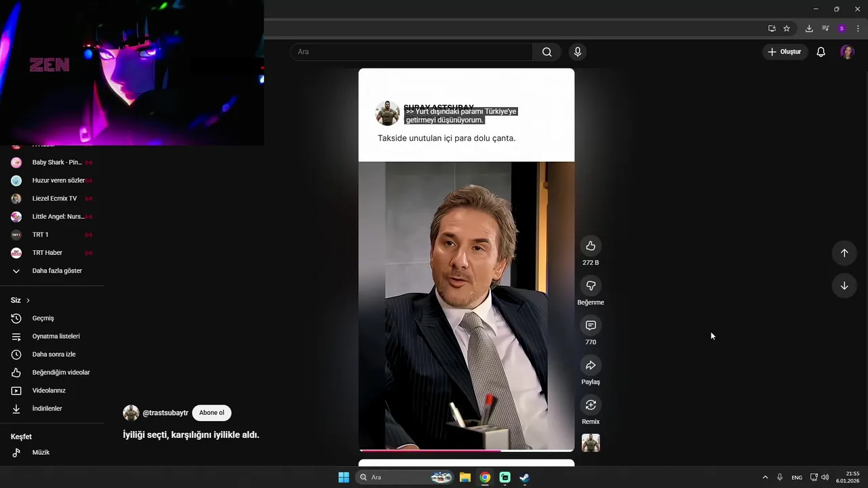Image resolution: width=868 pixels, height=488 pixels.
Task: Open YouTube notifications bell
Action: (821, 52)
